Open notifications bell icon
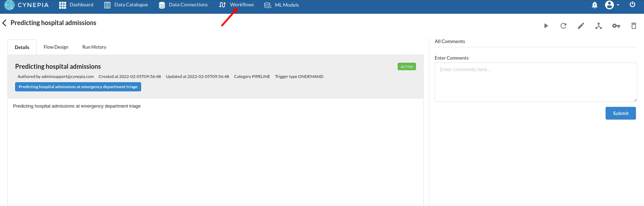The image size is (644, 206). (595, 5)
